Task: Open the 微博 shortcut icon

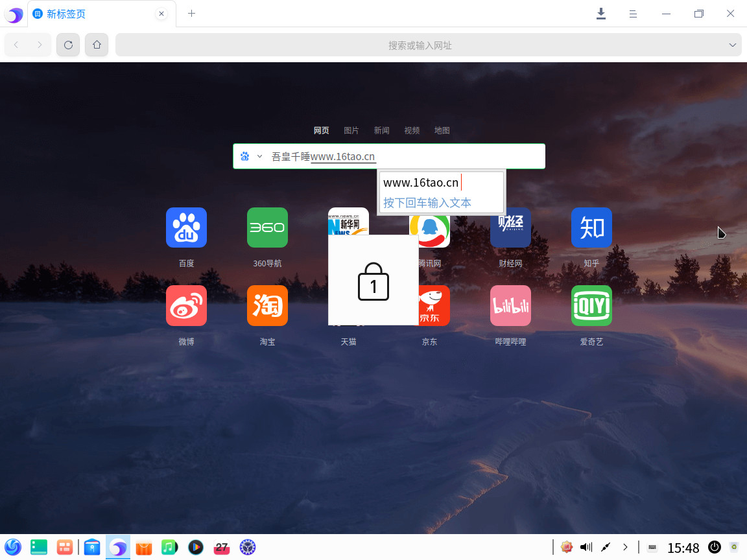Action: 186,305
